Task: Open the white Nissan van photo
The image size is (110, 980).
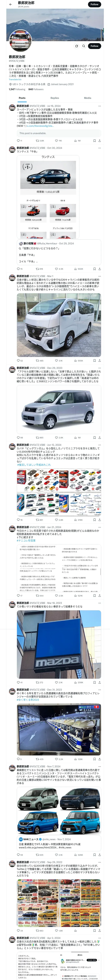Action: [x=59, y=325]
